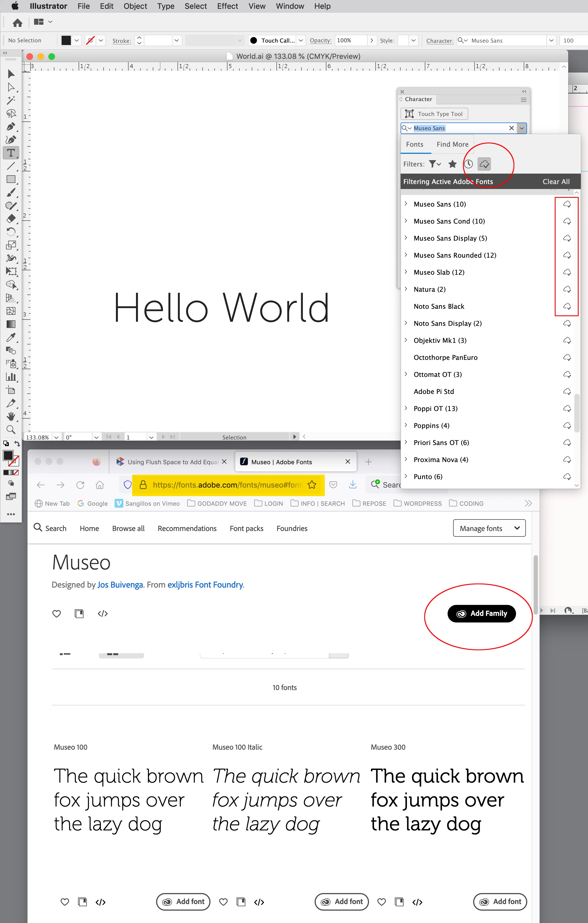
Task: Expand the Proxima Nova font family
Action: [406, 459]
